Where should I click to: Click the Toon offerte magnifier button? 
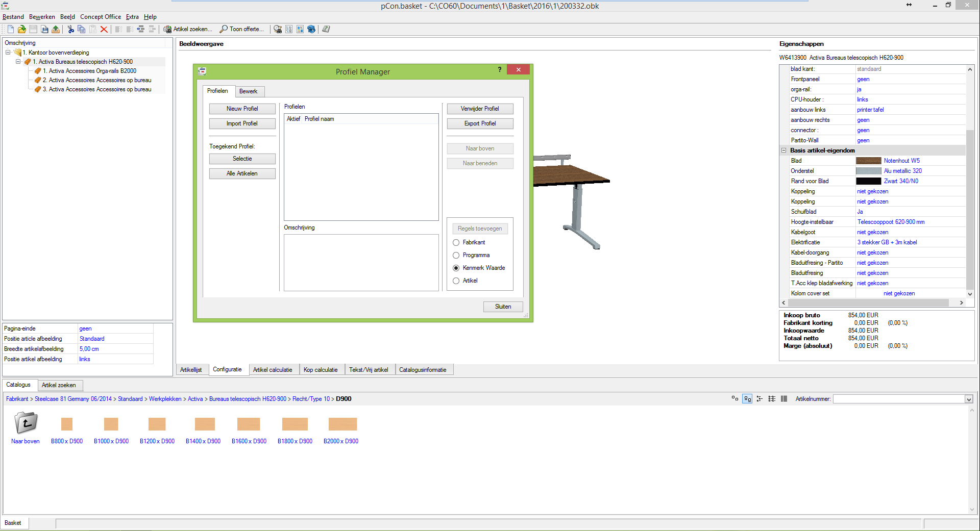point(241,29)
